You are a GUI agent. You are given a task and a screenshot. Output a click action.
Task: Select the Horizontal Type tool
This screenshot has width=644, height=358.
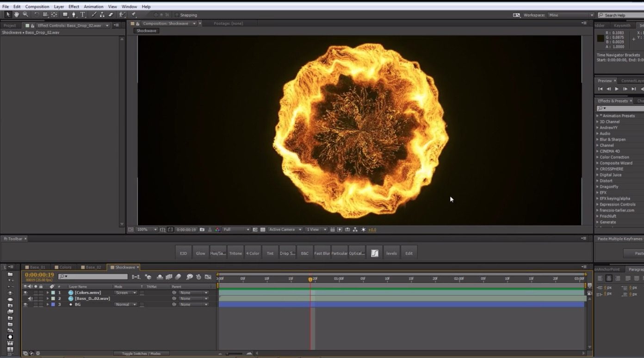coord(83,15)
